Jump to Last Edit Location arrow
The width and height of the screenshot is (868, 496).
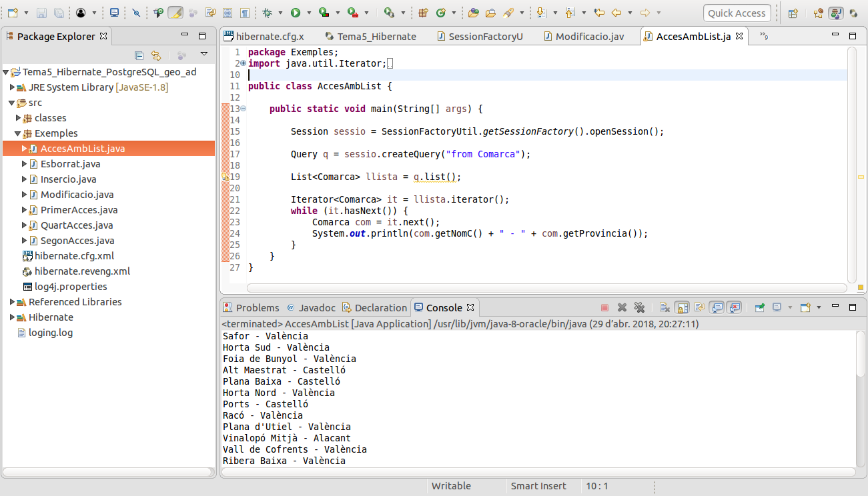click(x=598, y=13)
